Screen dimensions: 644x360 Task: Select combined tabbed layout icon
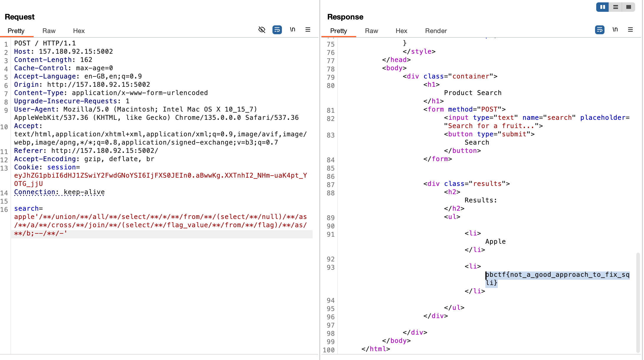tap(628, 7)
